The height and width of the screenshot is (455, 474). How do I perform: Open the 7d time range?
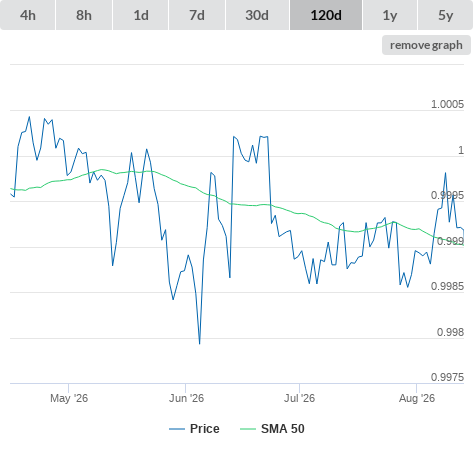(197, 15)
